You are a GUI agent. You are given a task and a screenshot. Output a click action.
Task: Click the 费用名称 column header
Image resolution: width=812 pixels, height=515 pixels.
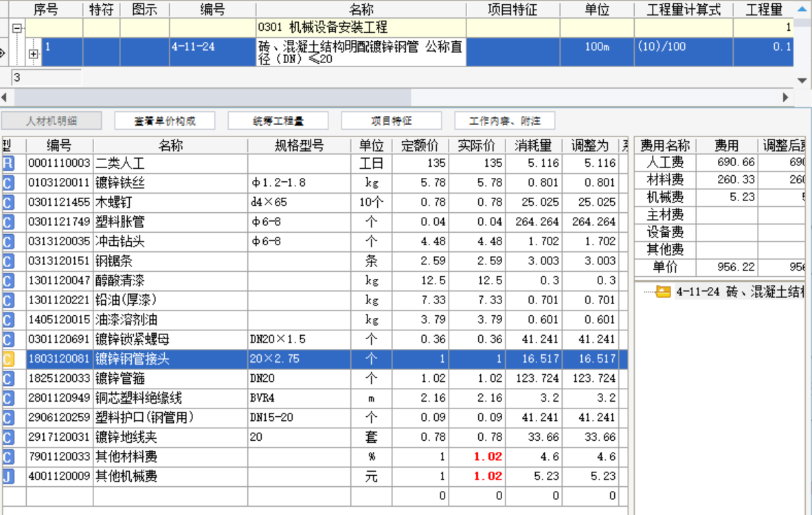coord(665,146)
